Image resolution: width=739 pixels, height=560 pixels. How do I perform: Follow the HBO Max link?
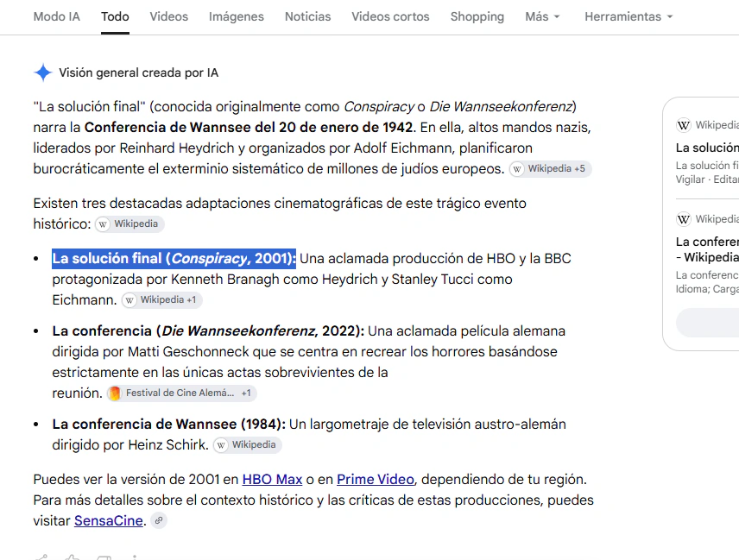click(x=272, y=480)
